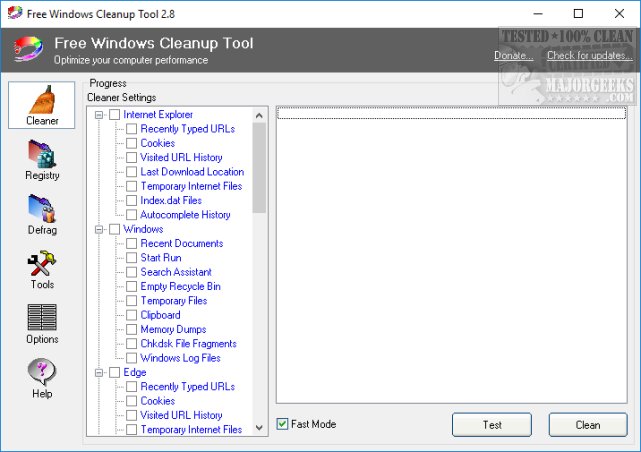641x452 pixels.
Task: Check the Internet Explorer group checkbox
Action: tap(114, 114)
